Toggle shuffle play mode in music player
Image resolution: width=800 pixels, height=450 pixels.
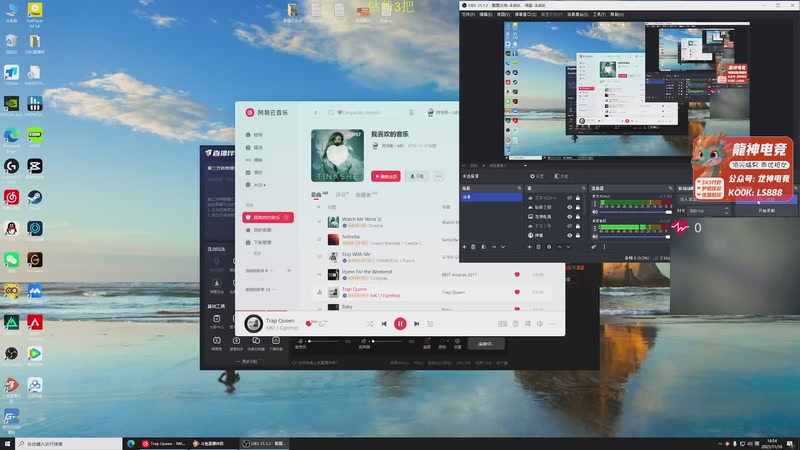(x=370, y=323)
